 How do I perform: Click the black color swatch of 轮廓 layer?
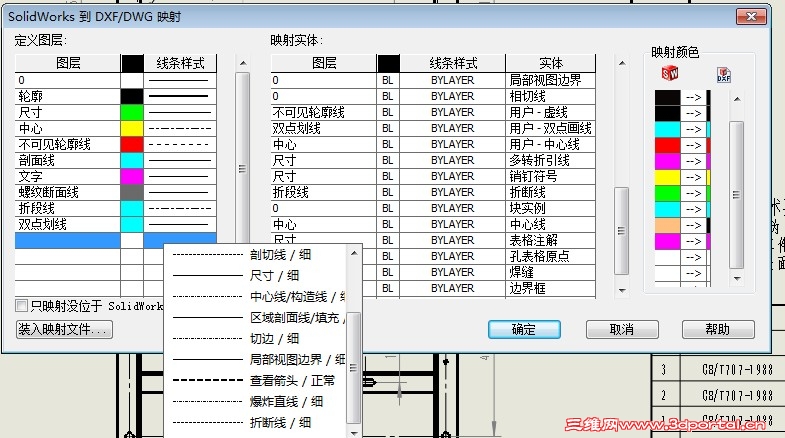pos(132,96)
